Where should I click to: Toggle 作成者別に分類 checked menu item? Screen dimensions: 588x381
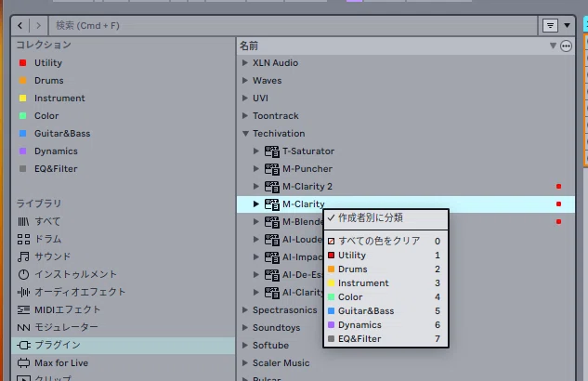point(385,217)
